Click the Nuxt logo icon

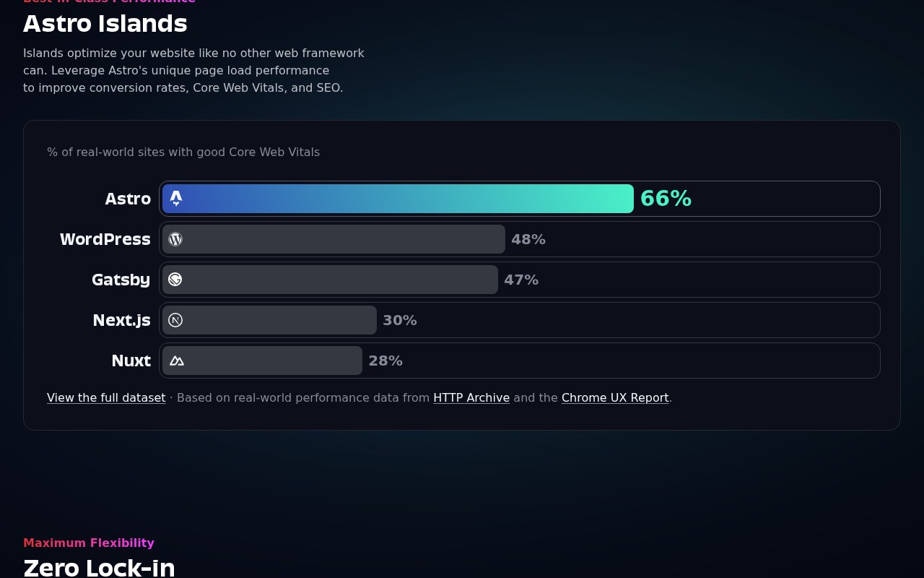pyautogui.click(x=177, y=361)
